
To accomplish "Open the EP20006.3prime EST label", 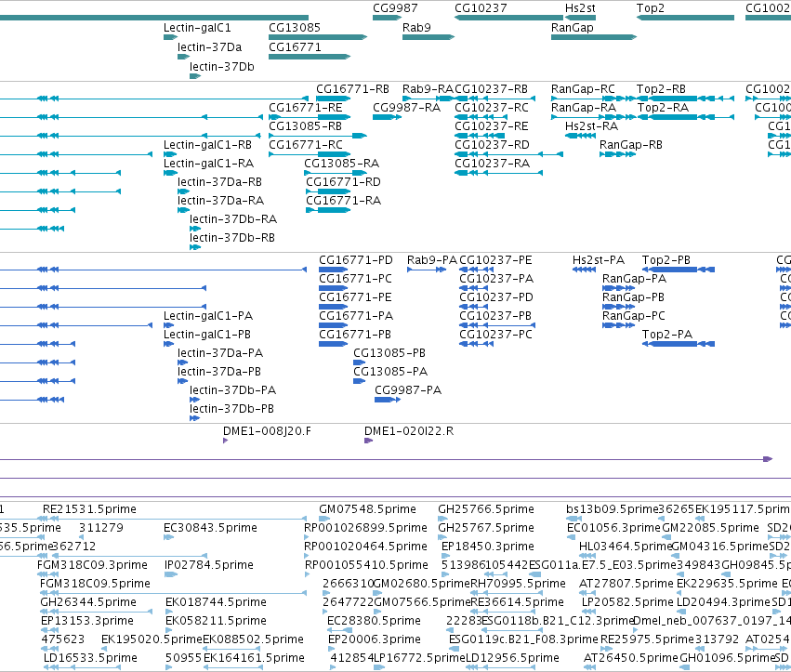I will pos(375,639).
